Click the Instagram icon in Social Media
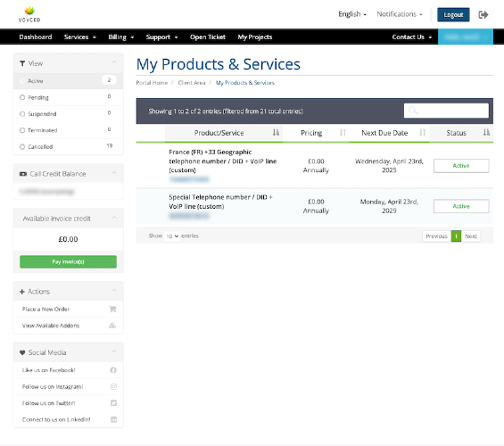 click(113, 386)
